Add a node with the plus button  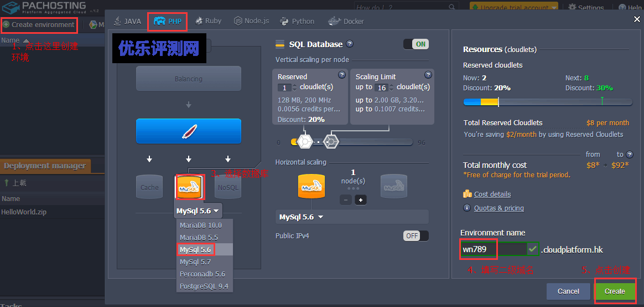pos(361,200)
